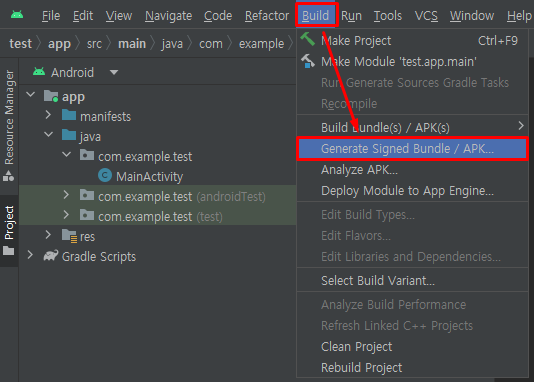Select Generate Signed Bundle / APK...
Viewport: 534px width, 382px height.
pos(412,149)
